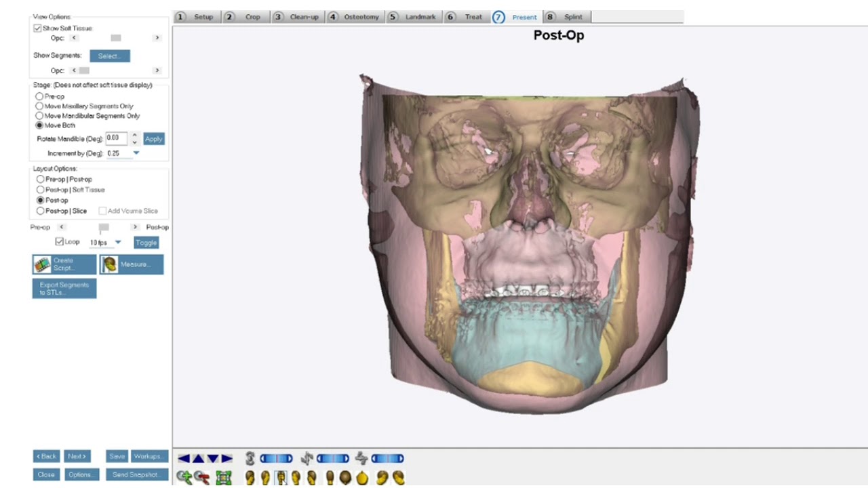
Task: Click the Toggle animation button
Action: click(146, 243)
